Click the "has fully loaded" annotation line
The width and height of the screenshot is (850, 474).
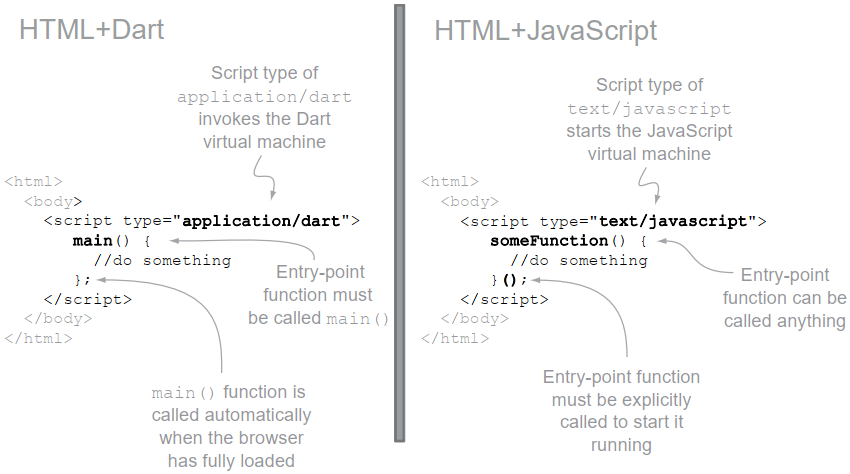click(x=231, y=461)
